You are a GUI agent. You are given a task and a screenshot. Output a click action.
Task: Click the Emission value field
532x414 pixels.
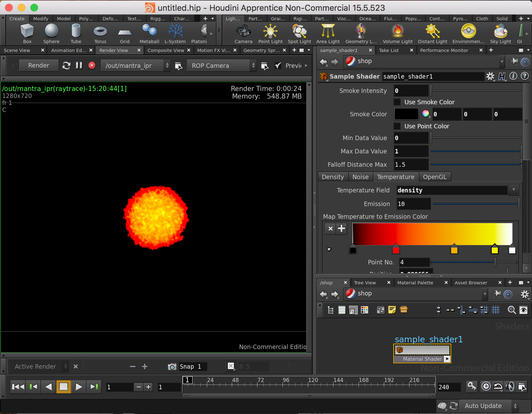(x=413, y=204)
